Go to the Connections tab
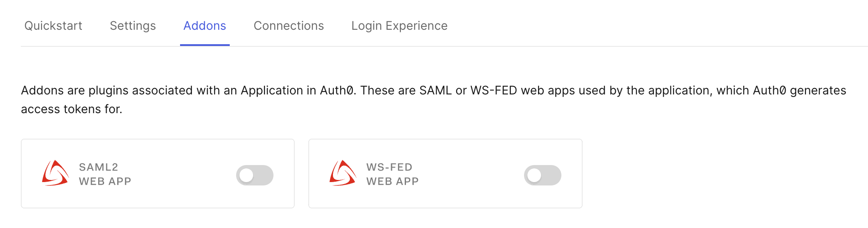This screenshot has height=228, width=868. [289, 26]
